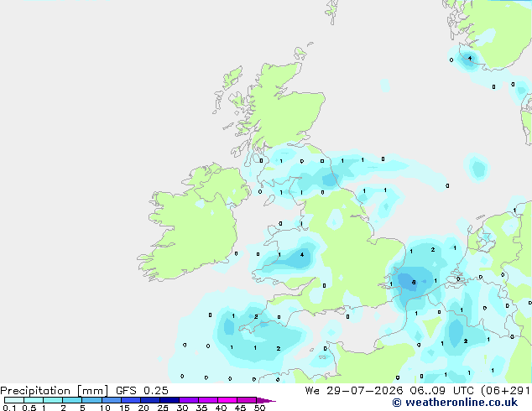This screenshot has width=532, height=411.
Task: Click the 40–45 mm magenta legend swatch
Action: 227,400
